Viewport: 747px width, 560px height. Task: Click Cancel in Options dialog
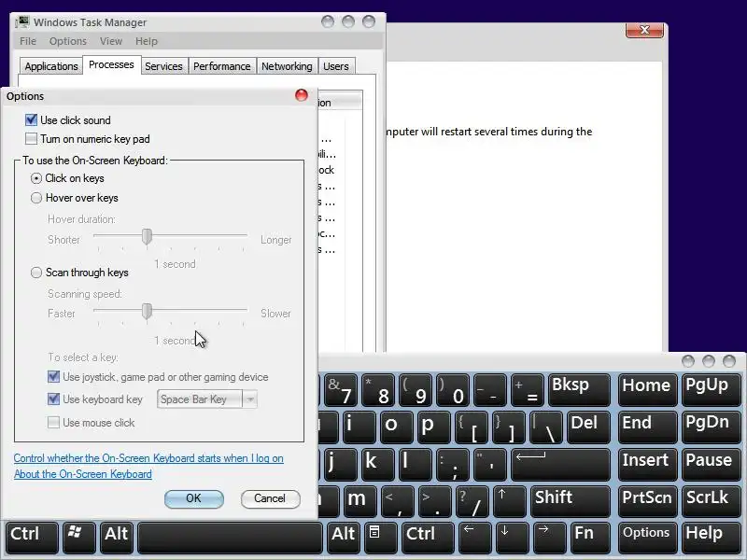coord(270,498)
